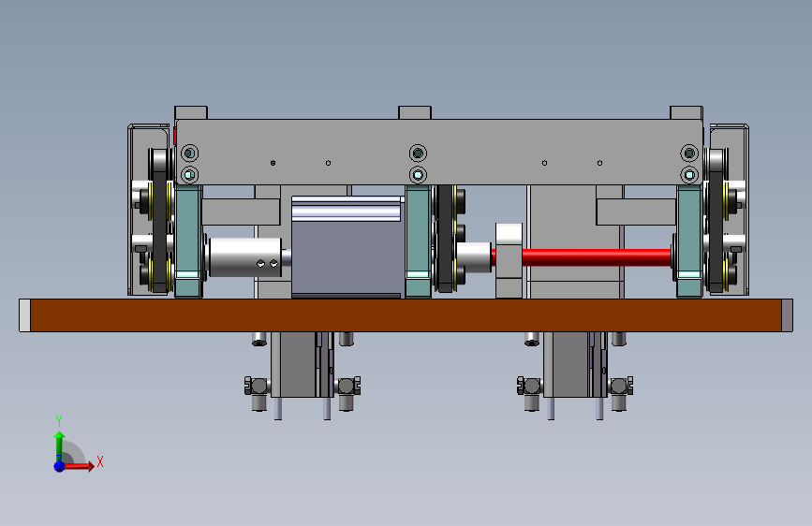Click the green Y axis arrow of the triad
Screen dimensions: 812x526
tap(59, 446)
